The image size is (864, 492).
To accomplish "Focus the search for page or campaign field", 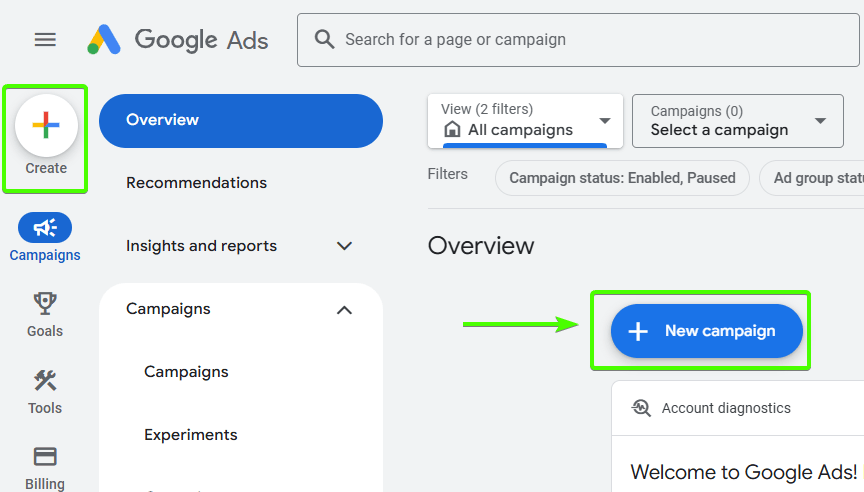I will [590, 40].
